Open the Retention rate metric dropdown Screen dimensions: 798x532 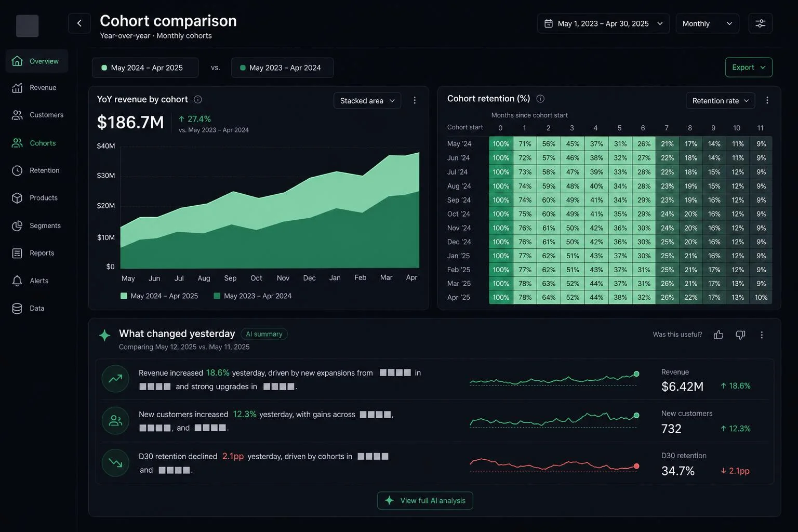click(x=721, y=101)
